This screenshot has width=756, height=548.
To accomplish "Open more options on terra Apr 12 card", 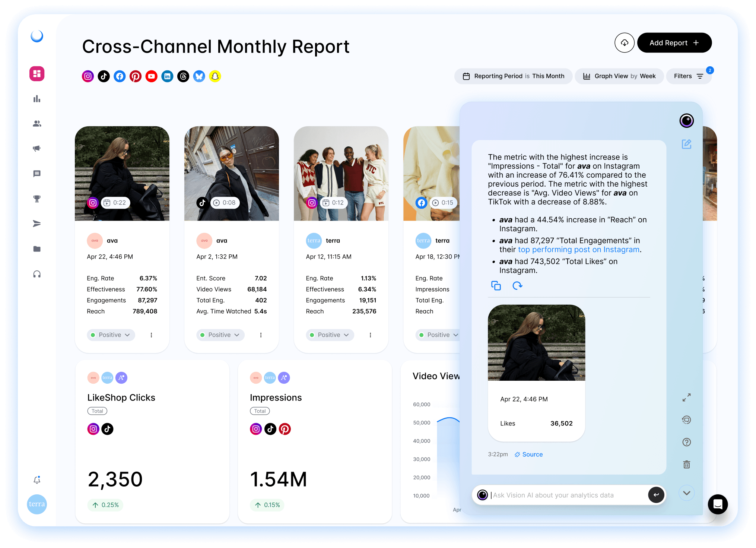I will (370, 335).
